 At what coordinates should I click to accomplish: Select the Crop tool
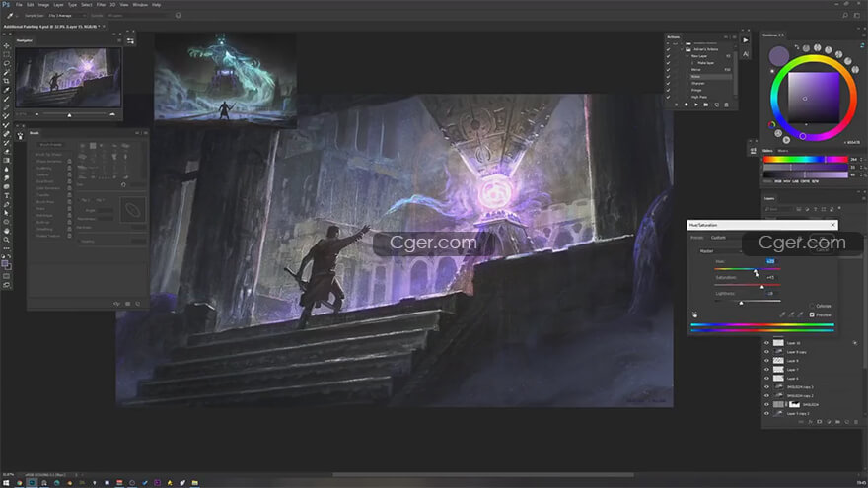click(6, 81)
